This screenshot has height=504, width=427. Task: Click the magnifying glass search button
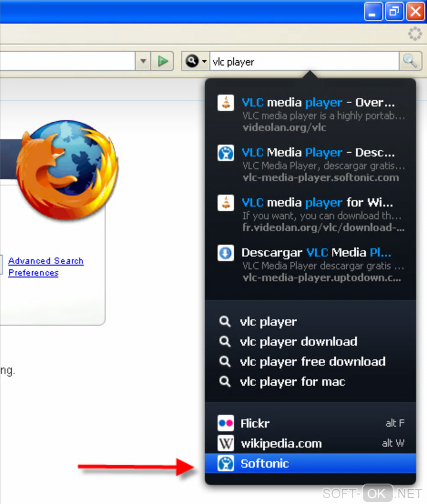(410, 61)
